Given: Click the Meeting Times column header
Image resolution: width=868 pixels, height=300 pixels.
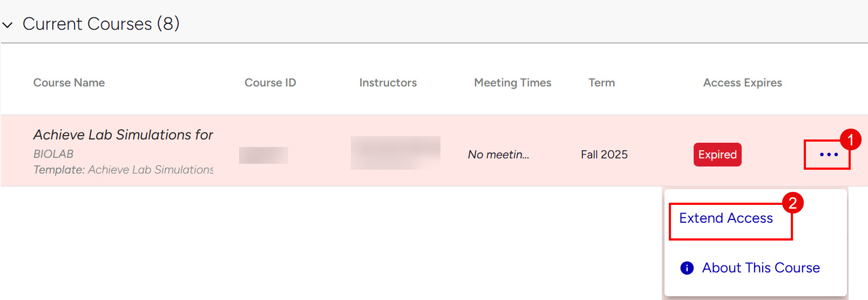Looking at the screenshot, I should [512, 83].
